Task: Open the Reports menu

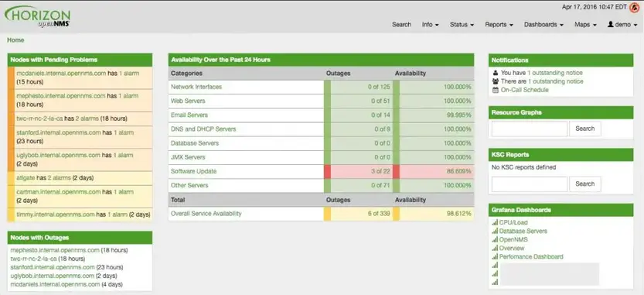Action: click(x=499, y=25)
